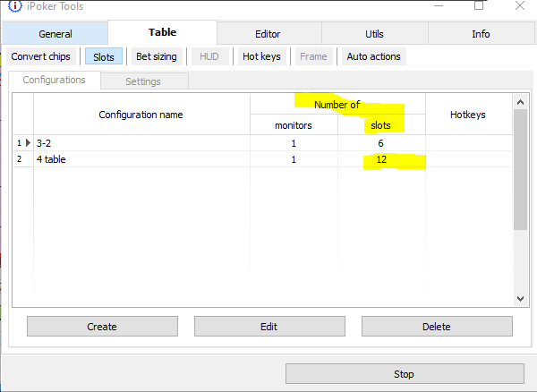Image resolution: width=537 pixels, height=392 pixels.
Task: Click the Hotkeys cell of 3-2 row
Action: point(469,143)
